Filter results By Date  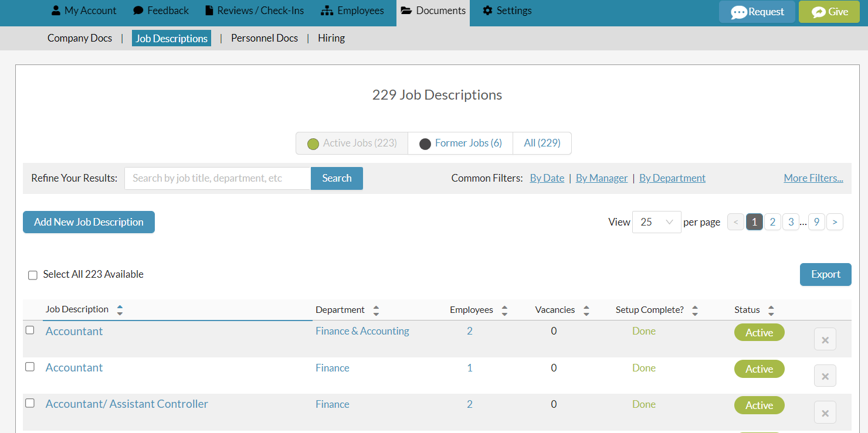(547, 178)
